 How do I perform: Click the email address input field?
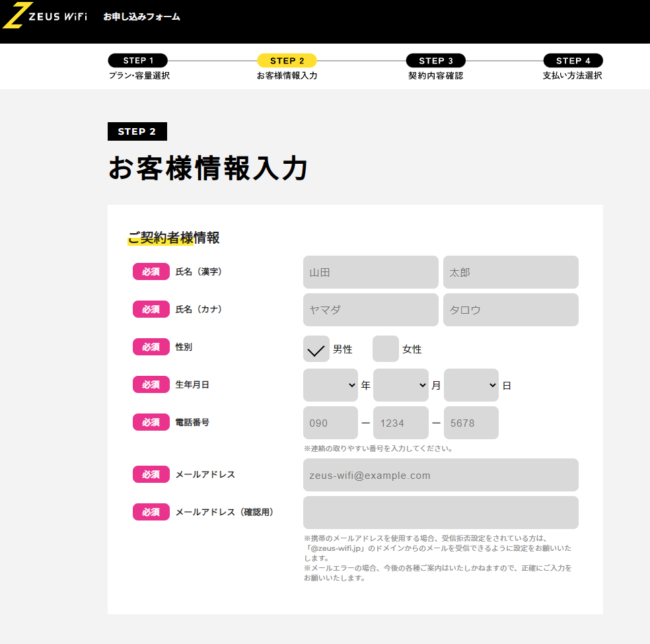click(441, 475)
